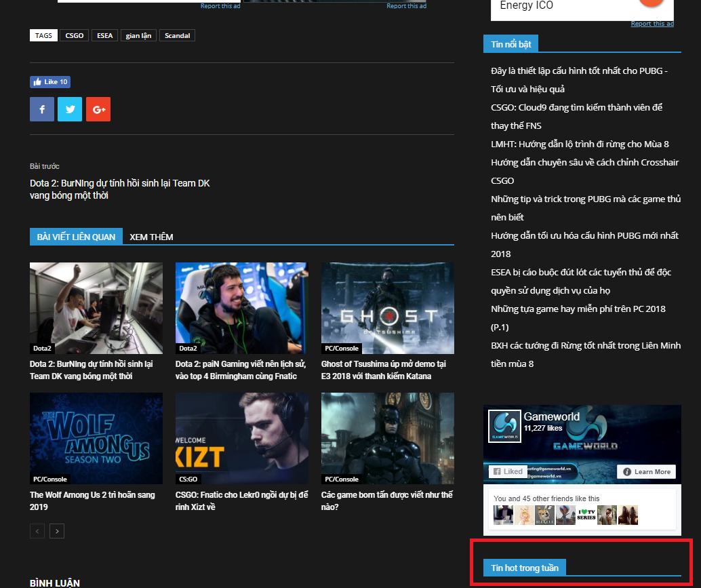
Task: Open free PC games 2018 article link
Action: coord(578,318)
